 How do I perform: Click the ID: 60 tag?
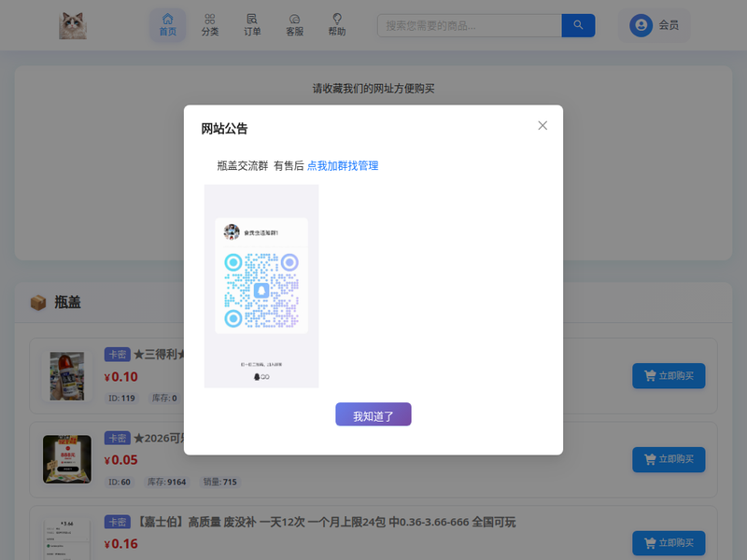[120, 482]
